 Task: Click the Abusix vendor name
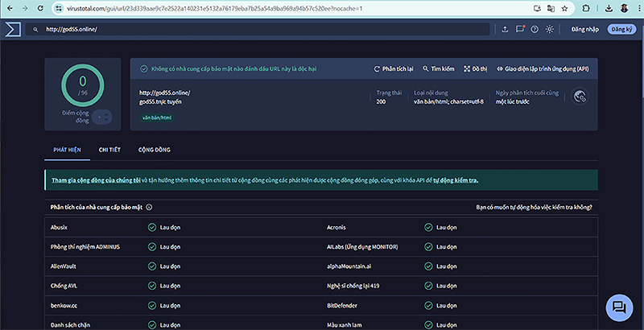click(59, 227)
